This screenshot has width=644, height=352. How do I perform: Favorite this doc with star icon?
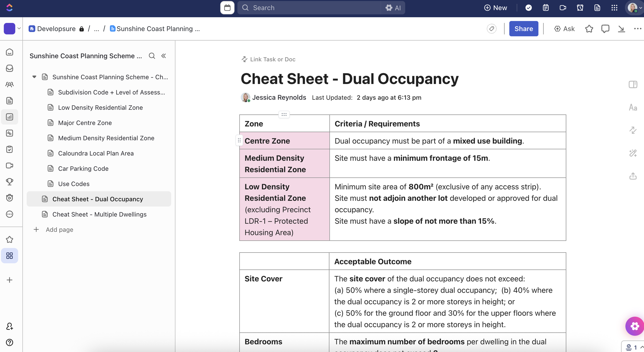click(x=589, y=29)
